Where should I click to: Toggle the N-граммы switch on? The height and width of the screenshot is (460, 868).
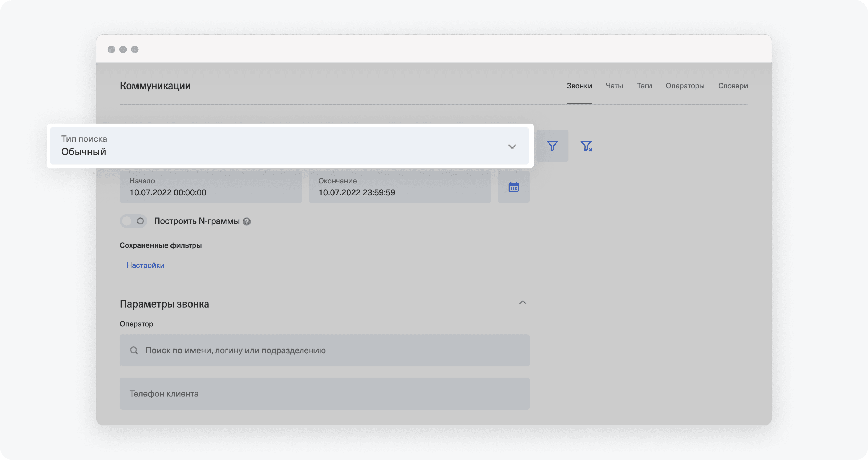(133, 221)
